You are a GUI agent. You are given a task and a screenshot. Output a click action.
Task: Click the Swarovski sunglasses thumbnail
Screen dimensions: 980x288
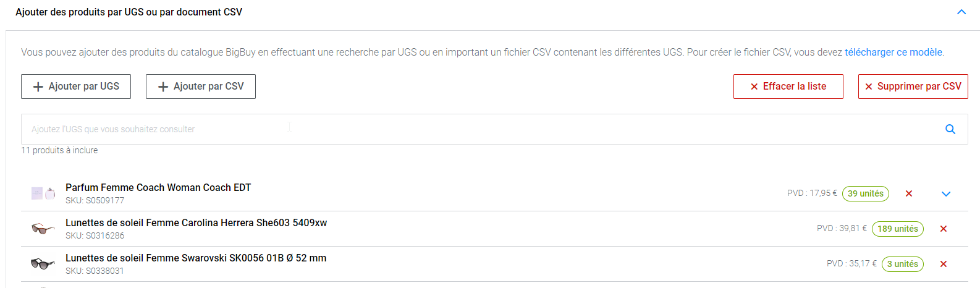click(x=43, y=264)
